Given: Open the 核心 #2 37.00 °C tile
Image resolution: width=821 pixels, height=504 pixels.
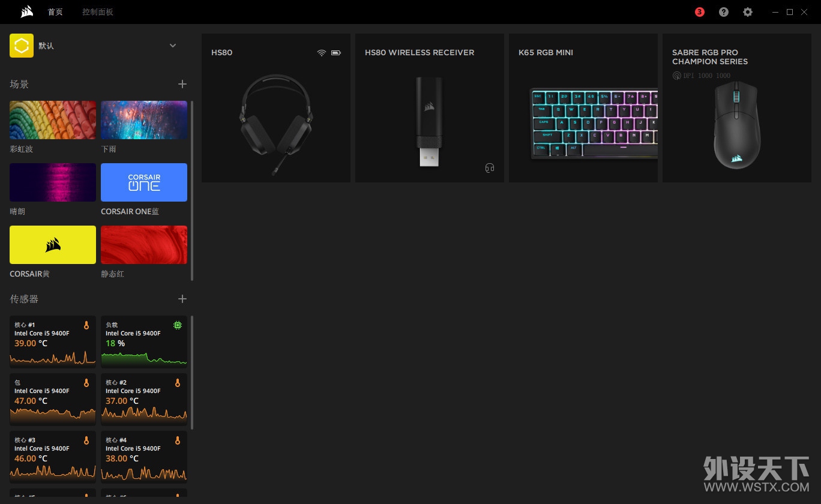Looking at the screenshot, I should (144, 399).
